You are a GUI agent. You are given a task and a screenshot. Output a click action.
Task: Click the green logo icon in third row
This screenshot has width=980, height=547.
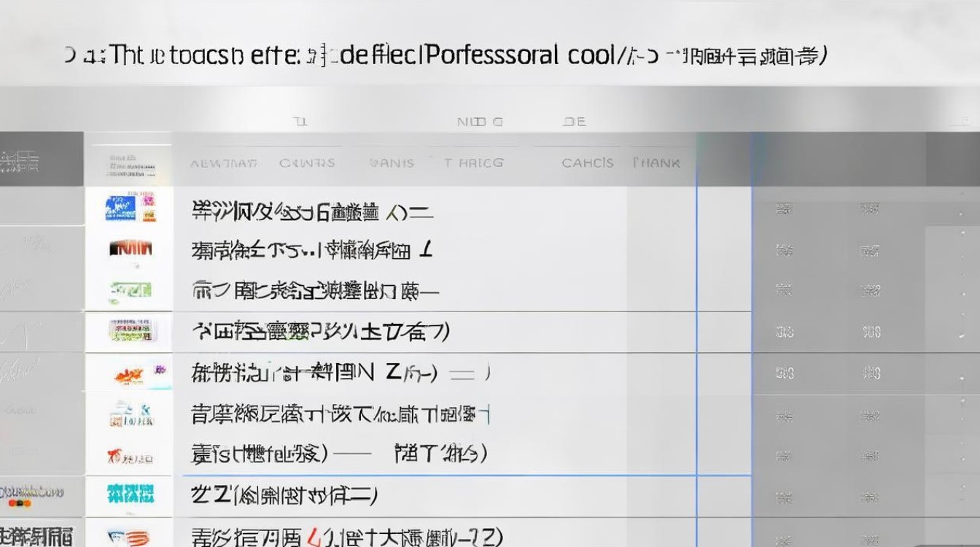130,290
